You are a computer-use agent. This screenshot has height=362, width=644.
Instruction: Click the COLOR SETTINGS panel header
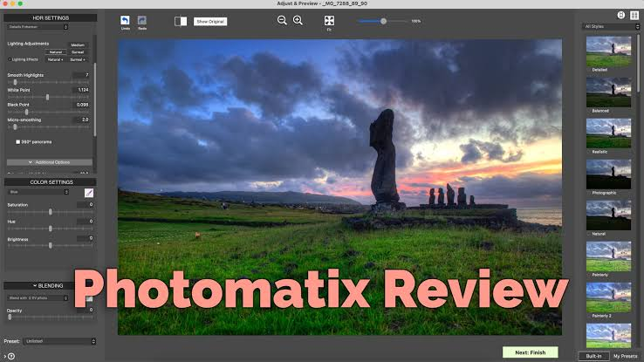[50, 181]
